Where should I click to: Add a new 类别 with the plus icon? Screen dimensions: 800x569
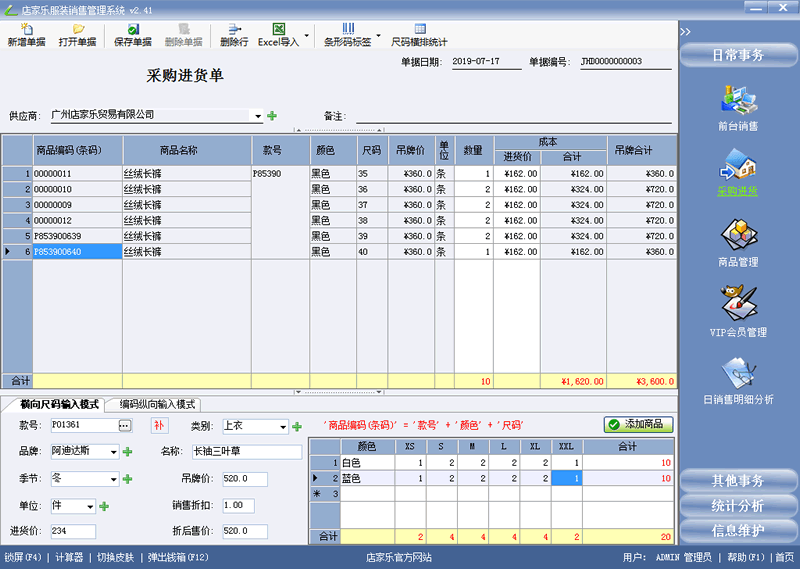tap(297, 427)
